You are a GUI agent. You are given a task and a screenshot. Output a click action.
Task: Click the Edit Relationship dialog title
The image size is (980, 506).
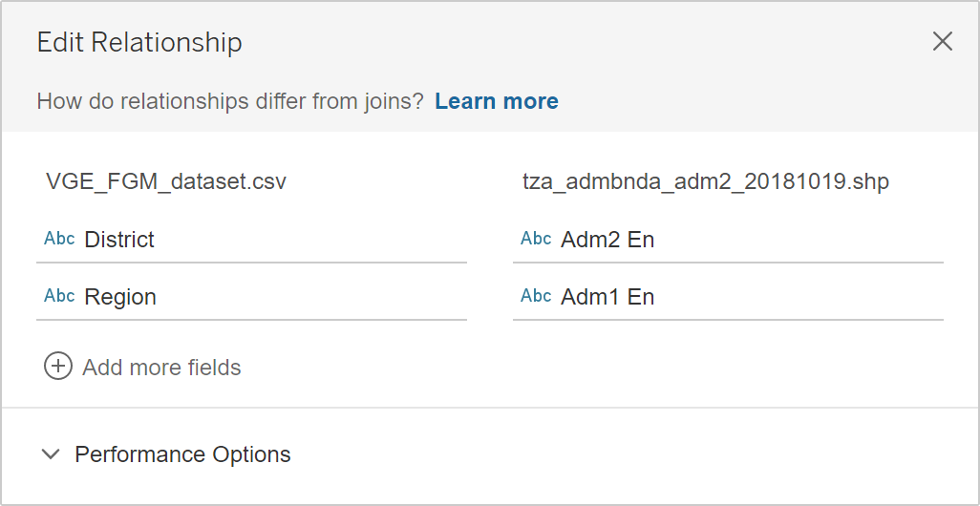tap(139, 42)
